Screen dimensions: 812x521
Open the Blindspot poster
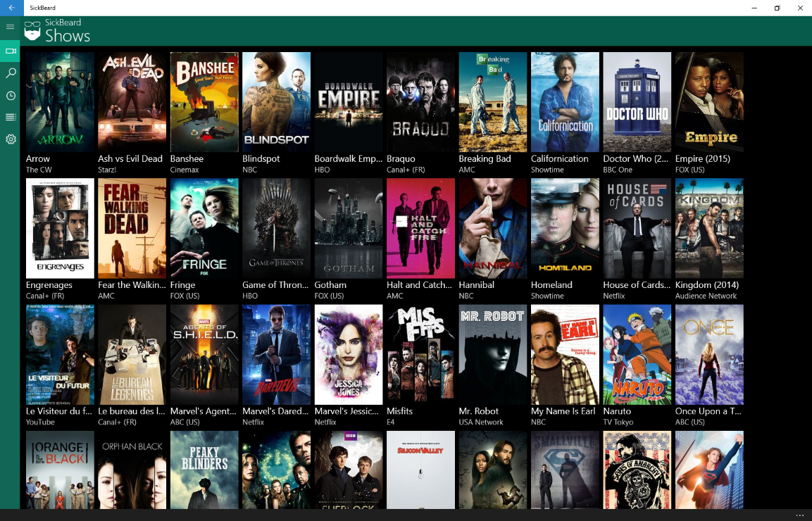pos(277,102)
